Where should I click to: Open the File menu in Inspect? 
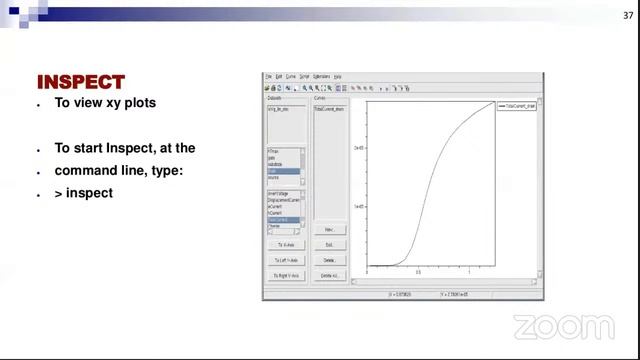[x=269, y=77]
